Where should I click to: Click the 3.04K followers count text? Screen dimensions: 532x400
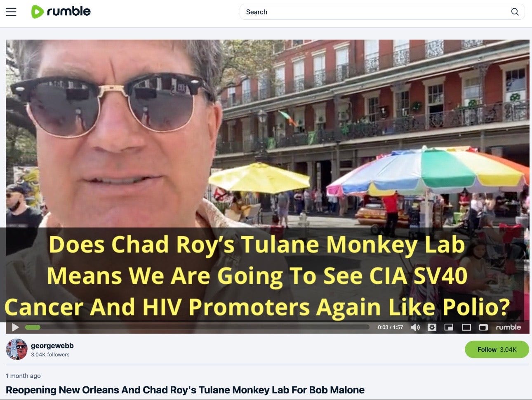[x=50, y=355]
